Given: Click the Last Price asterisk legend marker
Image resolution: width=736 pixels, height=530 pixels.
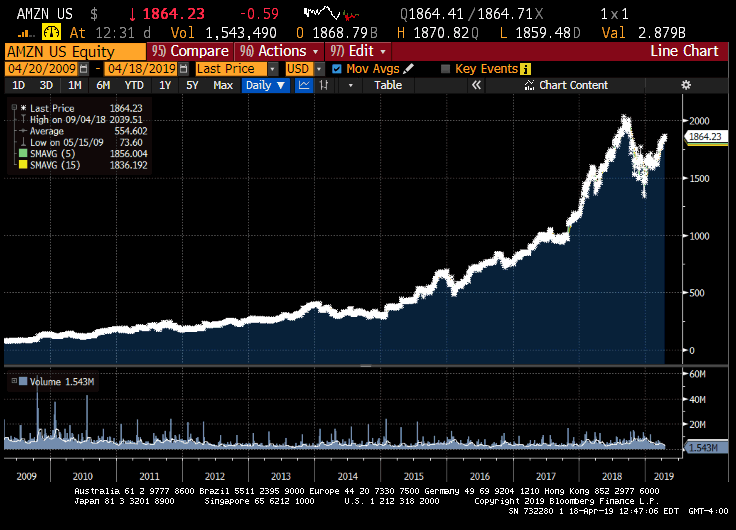Looking at the screenshot, I should 23,108.
